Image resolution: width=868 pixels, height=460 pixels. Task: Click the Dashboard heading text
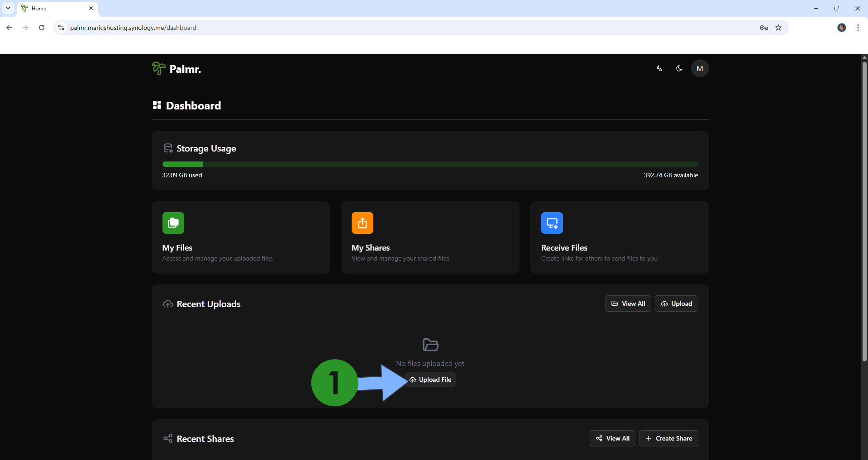pyautogui.click(x=194, y=105)
